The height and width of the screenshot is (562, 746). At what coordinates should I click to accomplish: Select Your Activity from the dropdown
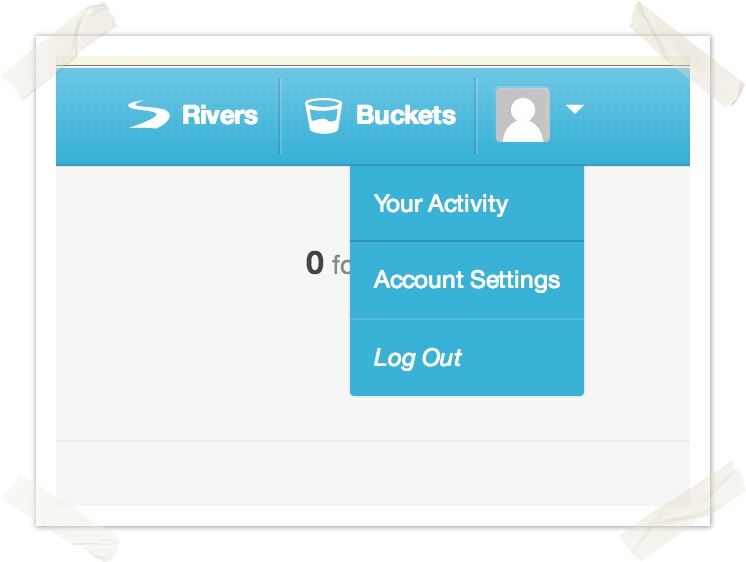click(441, 204)
